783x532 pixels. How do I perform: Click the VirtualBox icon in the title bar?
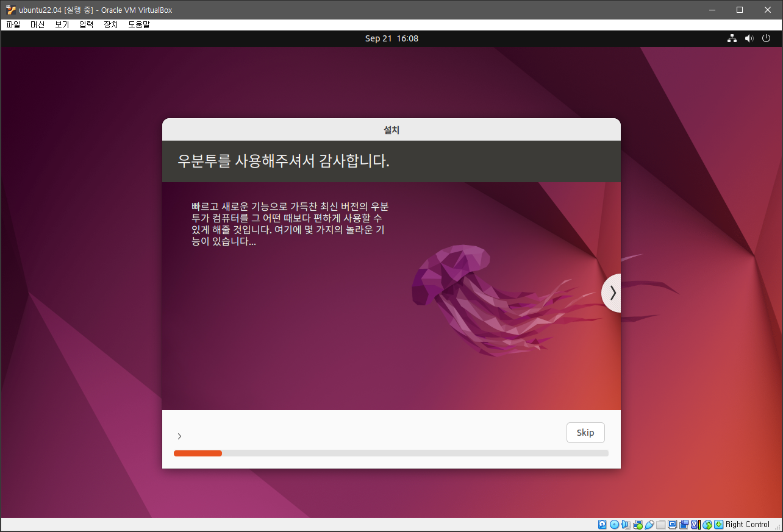coord(10,10)
